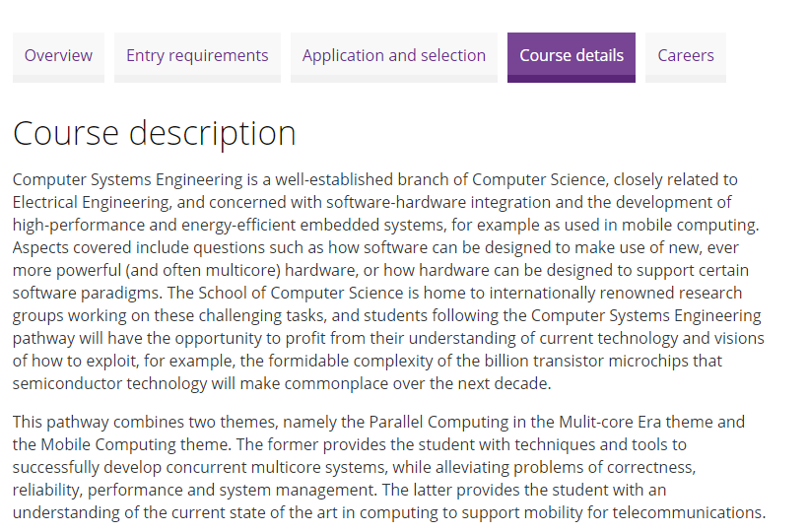This screenshot has height=532, width=808.
Task: Click 'internationally renowned research' text
Action: (x=615, y=293)
